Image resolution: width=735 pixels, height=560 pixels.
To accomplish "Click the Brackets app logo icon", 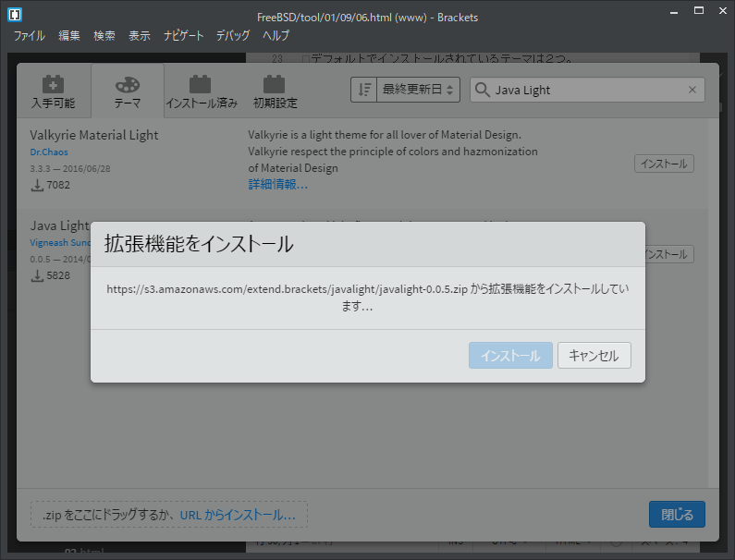I will click(15, 15).
